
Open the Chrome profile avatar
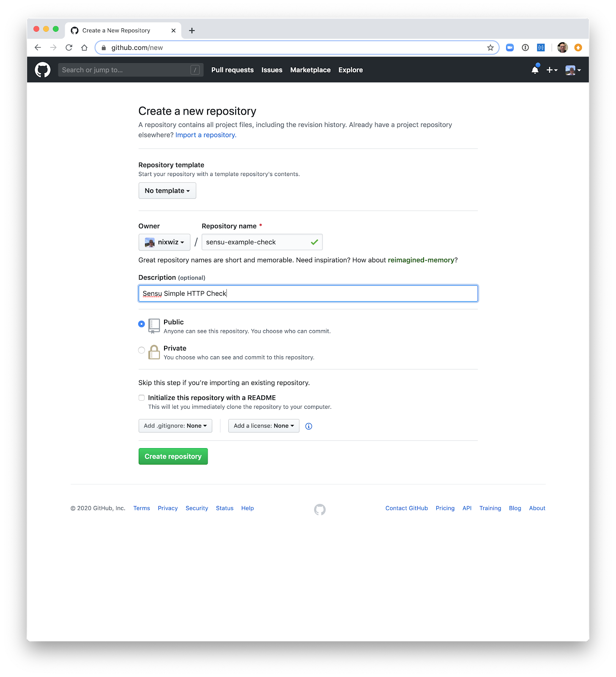point(562,48)
